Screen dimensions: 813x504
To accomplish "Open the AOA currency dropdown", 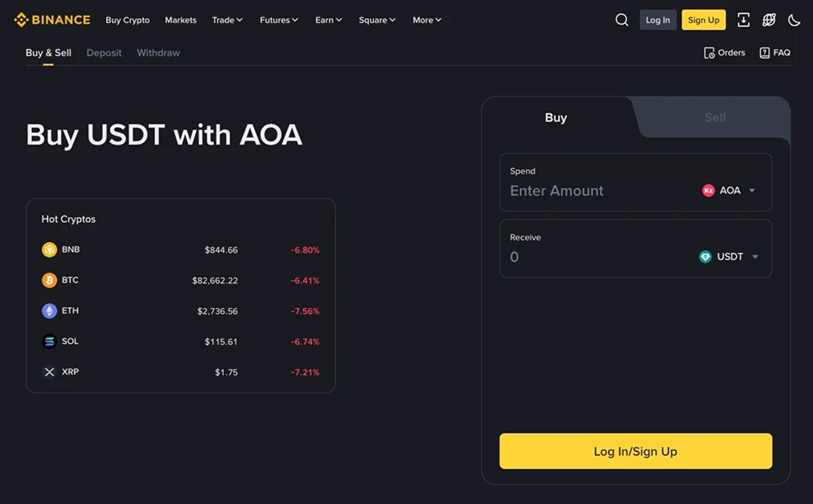I will 729,190.
